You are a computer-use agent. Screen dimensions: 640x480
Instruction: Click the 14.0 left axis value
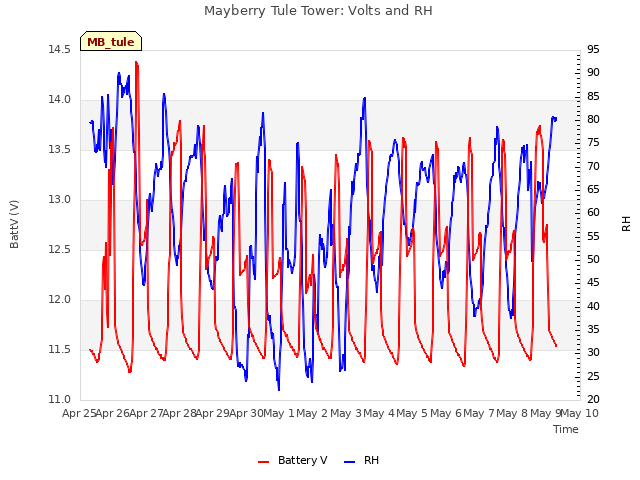click(60, 100)
